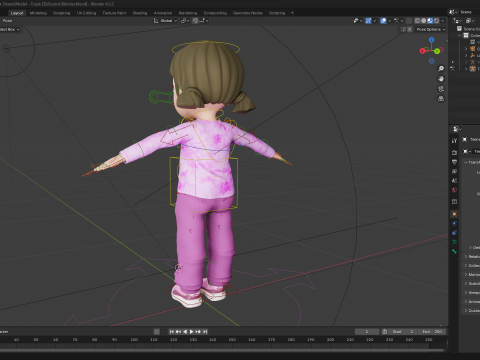Image resolution: width=480 pixels, height=360 pixels.
Task: Open the World properties tab
Action: point(454,190)
